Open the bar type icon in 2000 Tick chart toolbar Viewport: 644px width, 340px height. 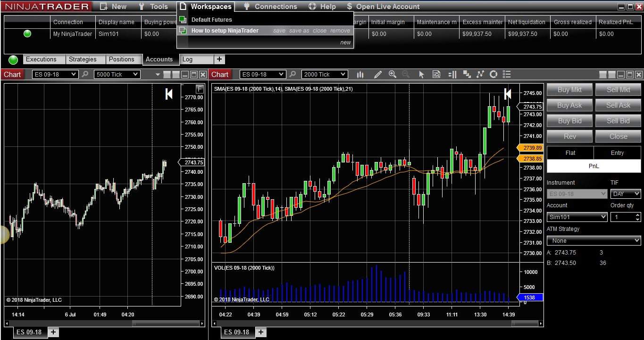click(x=360, y=74)
